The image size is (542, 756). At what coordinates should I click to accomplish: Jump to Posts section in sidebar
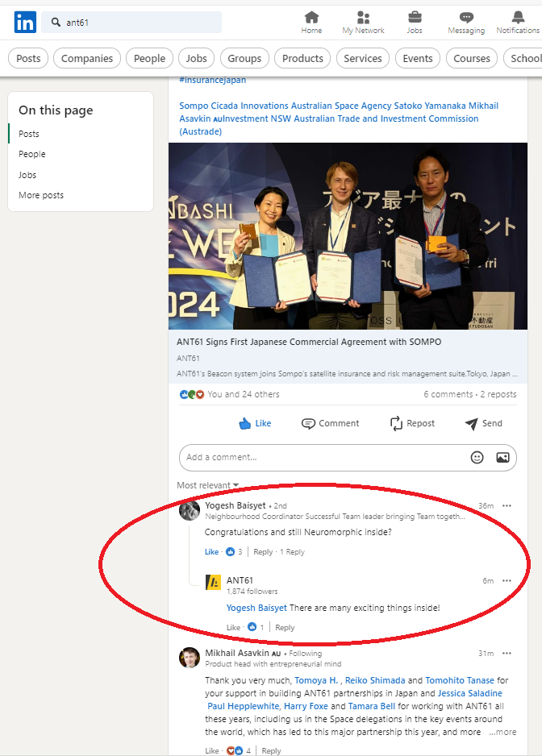tap(29, 134)
